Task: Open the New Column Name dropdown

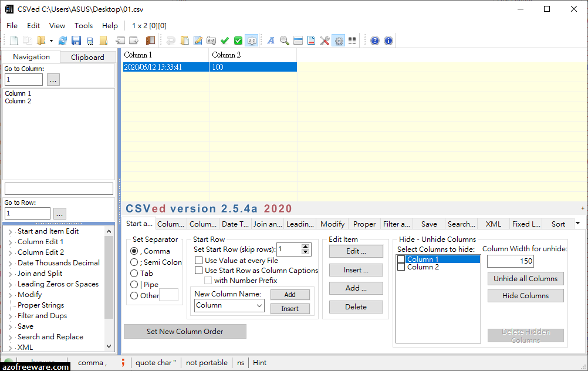Action: [260, 306]
